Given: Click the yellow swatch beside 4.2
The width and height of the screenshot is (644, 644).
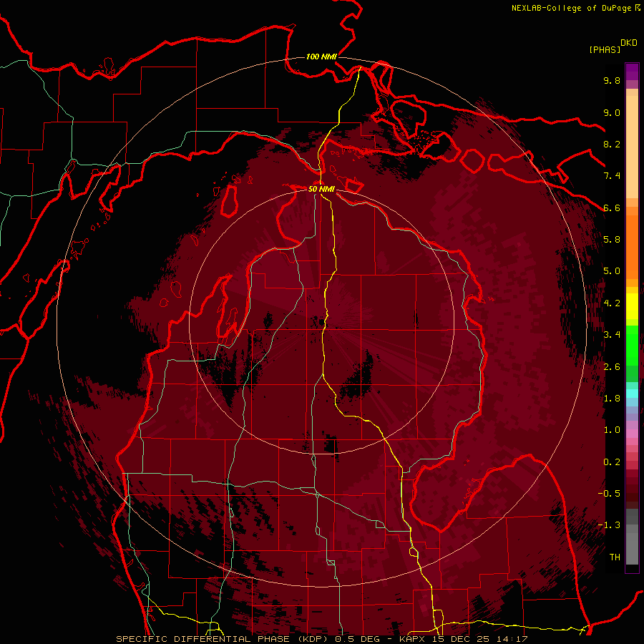Looking at the screenshot, I should click(x=632, y=306).
